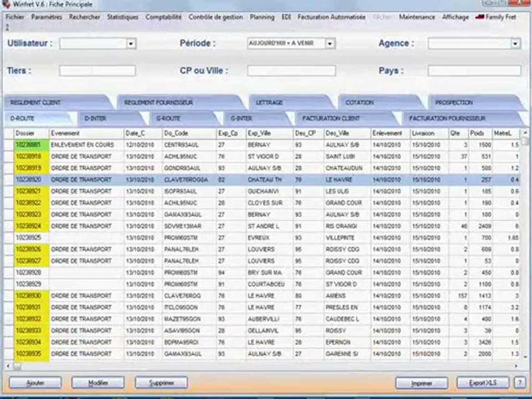The width and height of the screenshot is (532, 399).
Task: Click the EPERNON destination cell
Action: pos(347,342)
